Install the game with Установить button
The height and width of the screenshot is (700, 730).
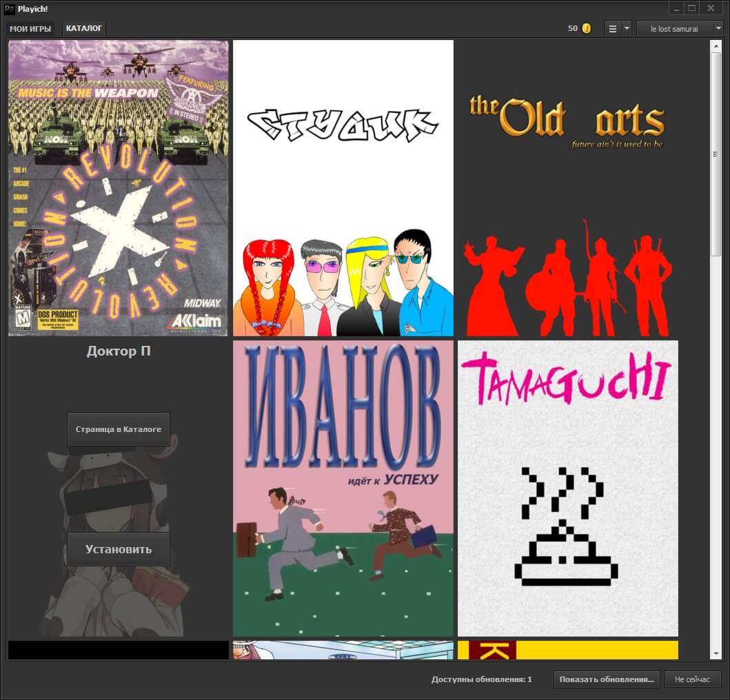point(119,549)
